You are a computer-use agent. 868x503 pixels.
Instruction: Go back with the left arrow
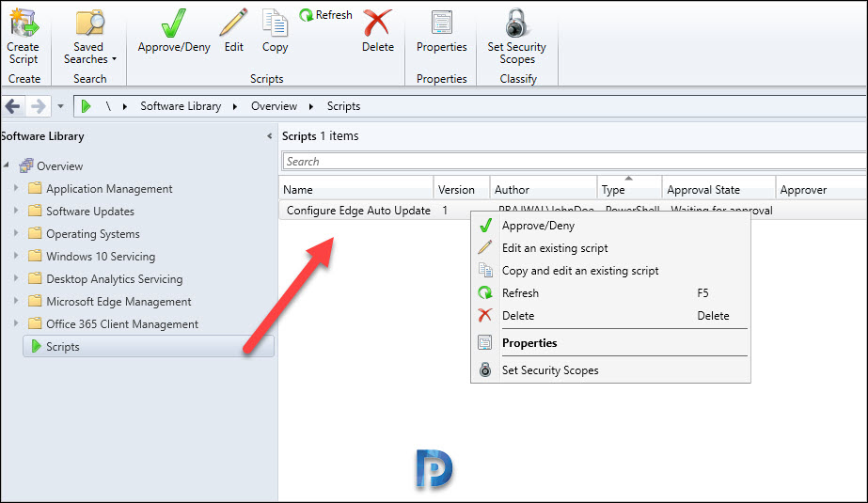[13, 105]
